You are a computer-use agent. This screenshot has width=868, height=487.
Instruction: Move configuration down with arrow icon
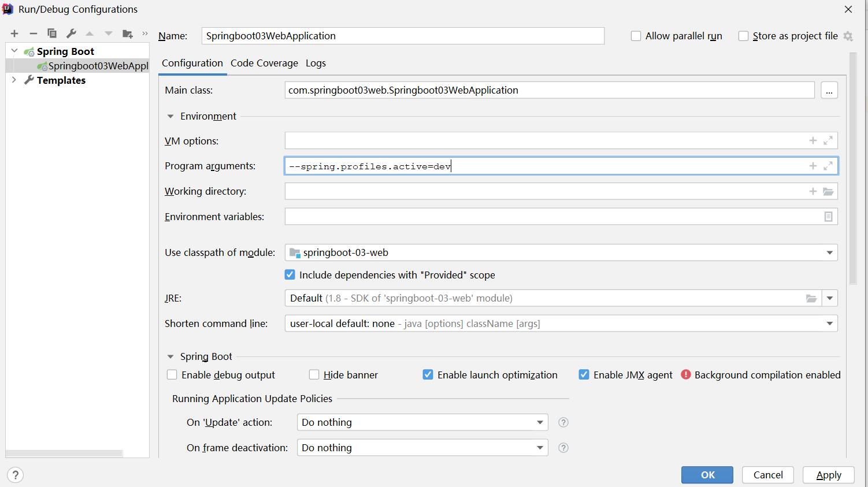coord(109,34)
